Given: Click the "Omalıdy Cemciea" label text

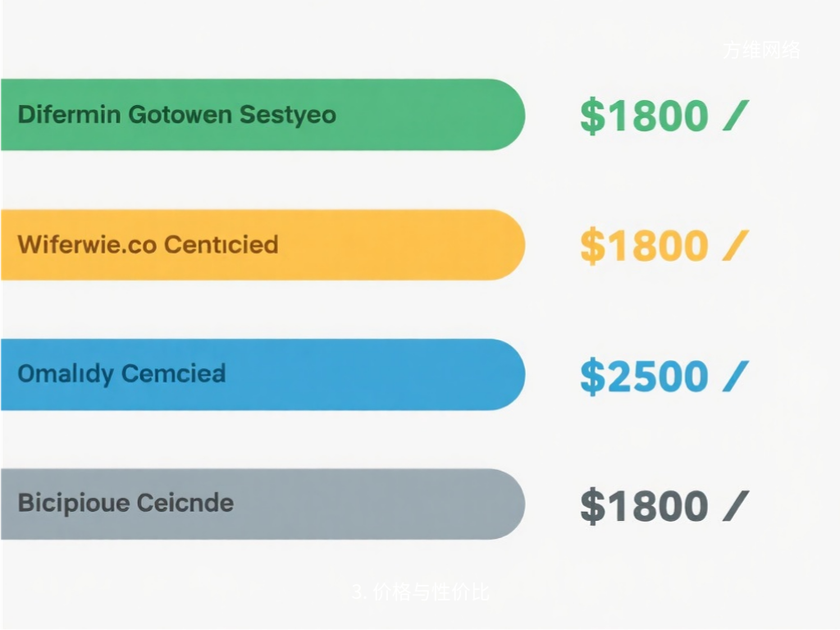Looking at the screenshot, I should (121, 374).
